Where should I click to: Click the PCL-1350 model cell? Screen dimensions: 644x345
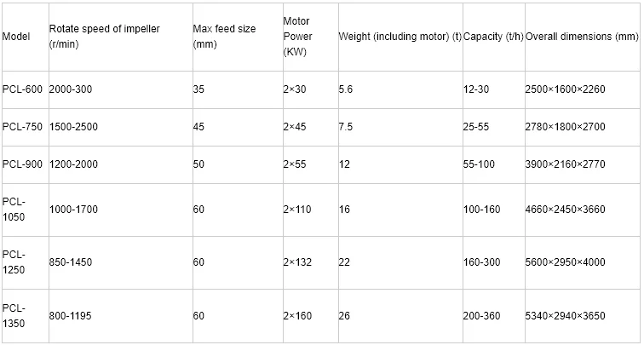[25, 316]
